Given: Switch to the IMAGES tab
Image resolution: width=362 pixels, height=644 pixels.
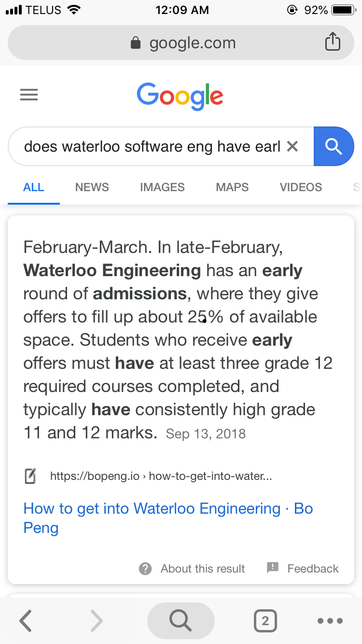Looking at the screenshot, I should coord(162,187).
